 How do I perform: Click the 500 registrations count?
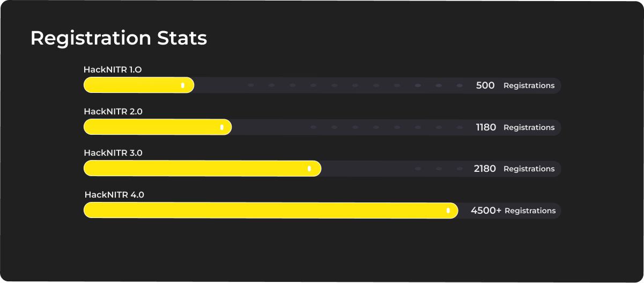coord(485,85)
